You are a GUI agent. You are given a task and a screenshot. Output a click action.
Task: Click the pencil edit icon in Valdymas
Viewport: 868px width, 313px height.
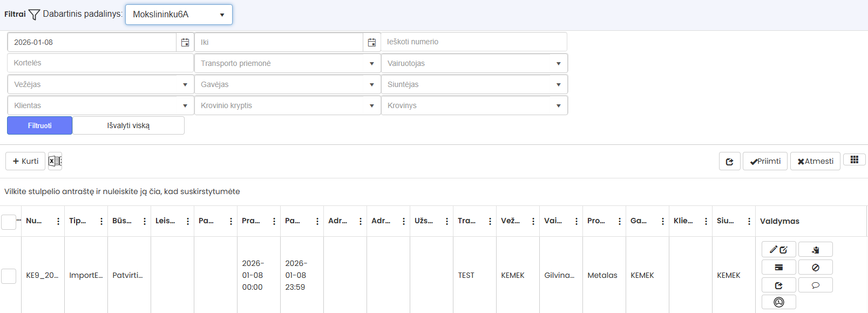tap(778, 249)
